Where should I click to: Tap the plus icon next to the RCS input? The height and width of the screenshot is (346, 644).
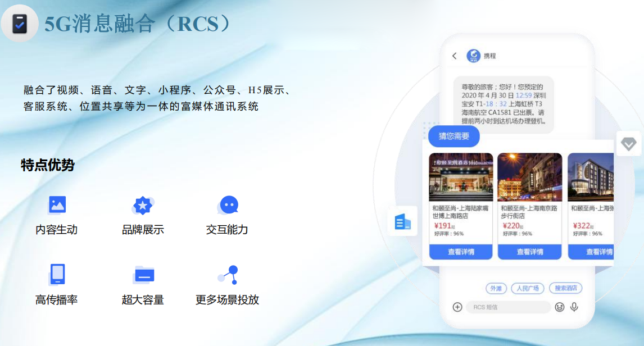[457, 307]
